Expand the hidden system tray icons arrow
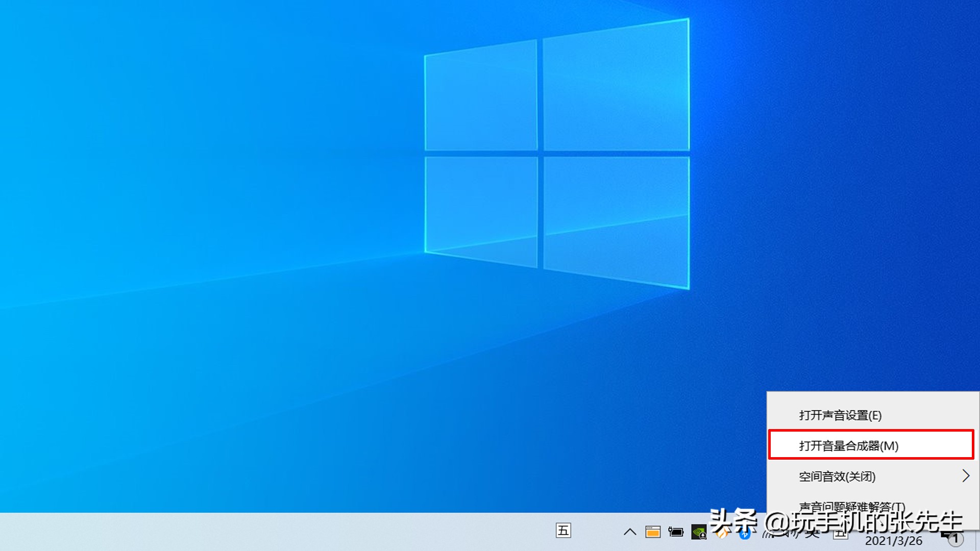 630,532
